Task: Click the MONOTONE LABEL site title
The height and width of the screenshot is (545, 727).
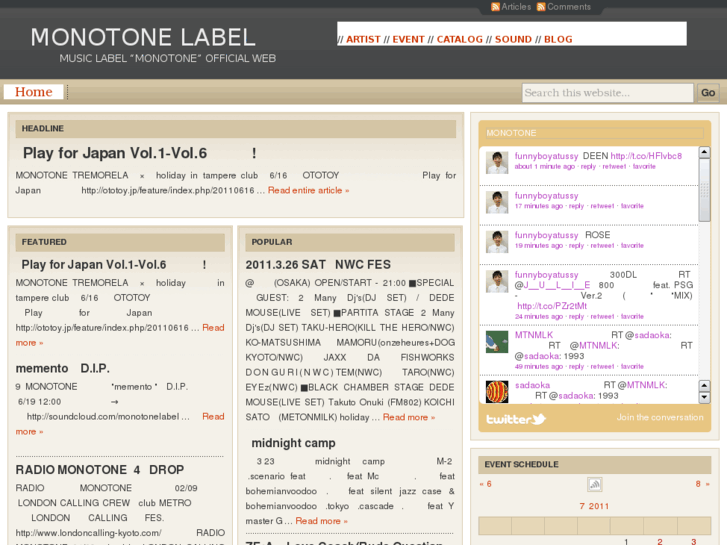Action: (143, 37)
